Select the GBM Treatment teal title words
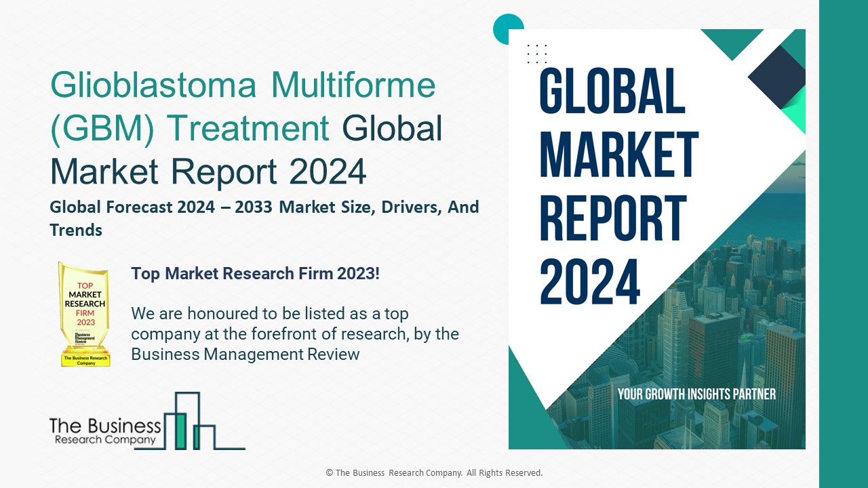 (x=190, y=127)
